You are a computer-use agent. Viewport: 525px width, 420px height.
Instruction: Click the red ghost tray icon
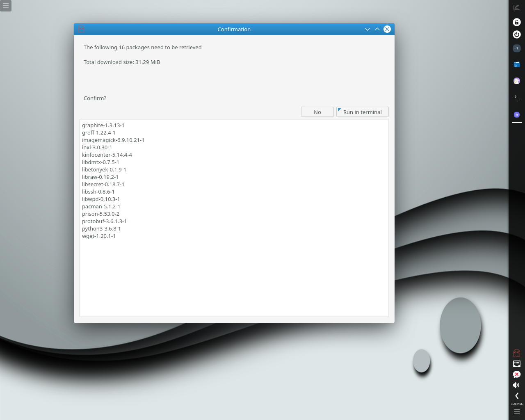click(517, 353)
